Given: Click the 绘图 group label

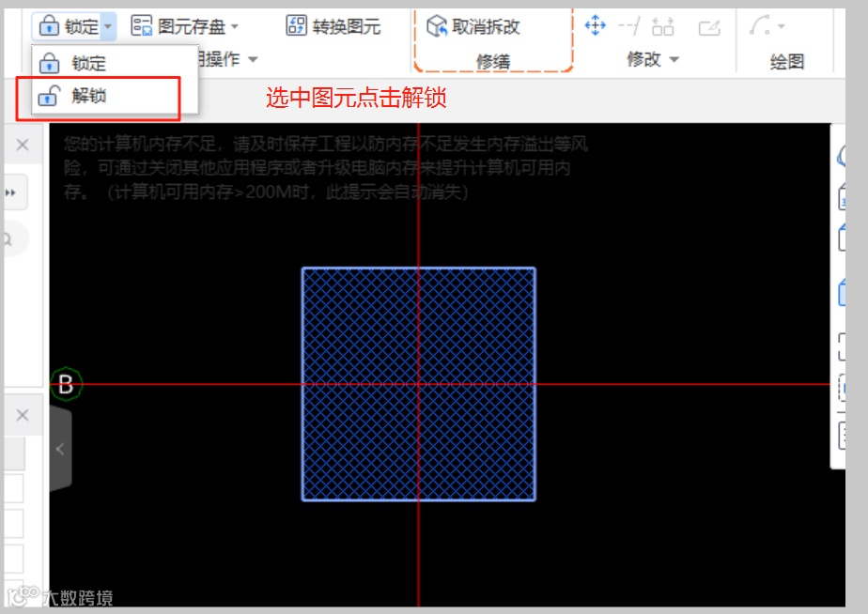Looking at the screenshot, I should coord(786,61).
